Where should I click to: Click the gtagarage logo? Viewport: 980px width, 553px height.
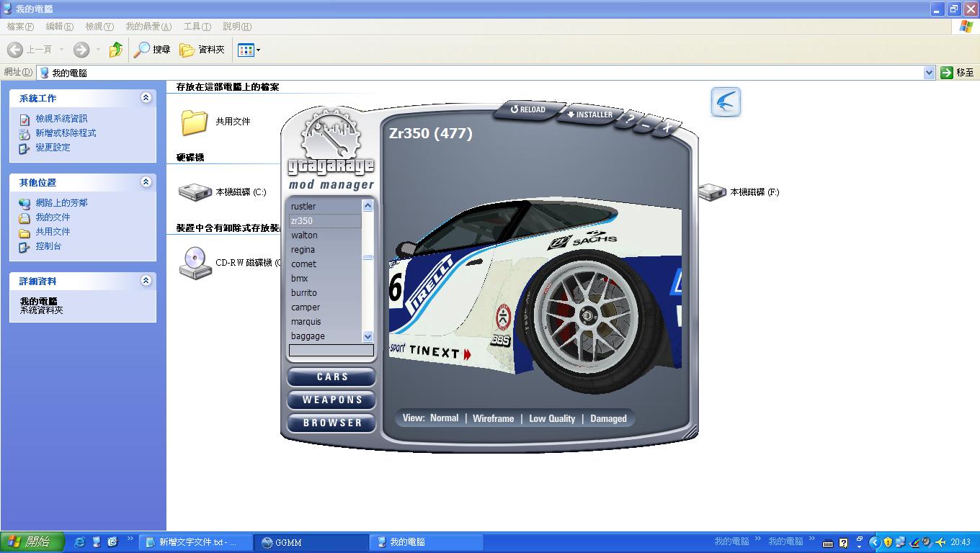tap(331, 144)
